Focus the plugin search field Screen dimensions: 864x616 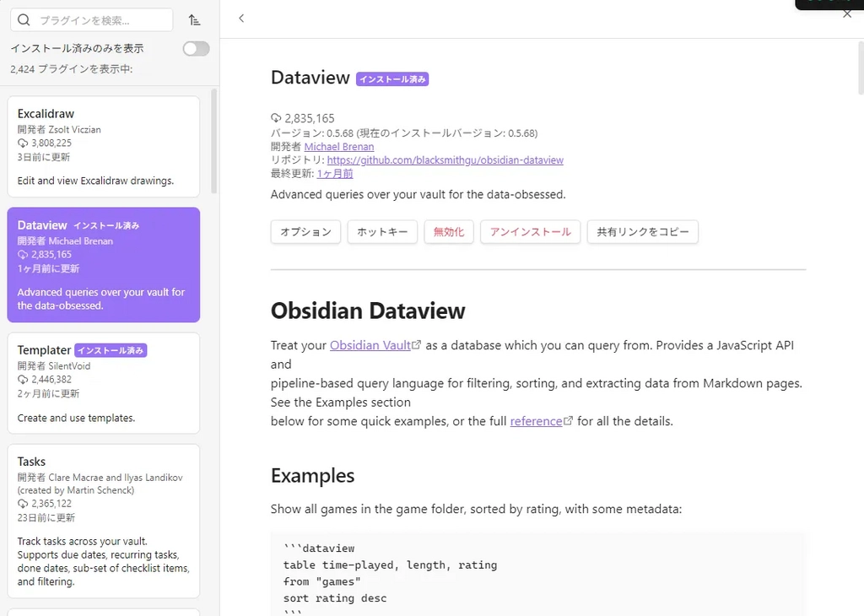point(91,20)
